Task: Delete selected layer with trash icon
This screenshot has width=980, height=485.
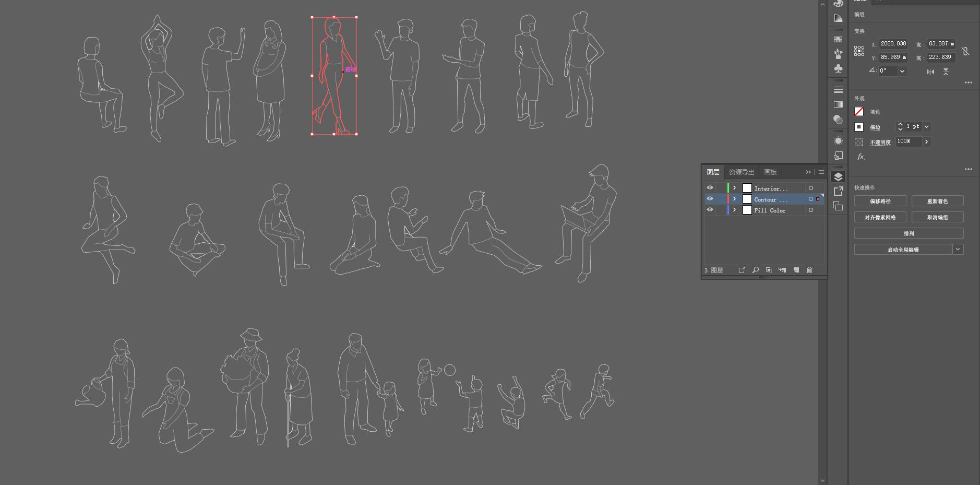Action: (x=809, y=270)
